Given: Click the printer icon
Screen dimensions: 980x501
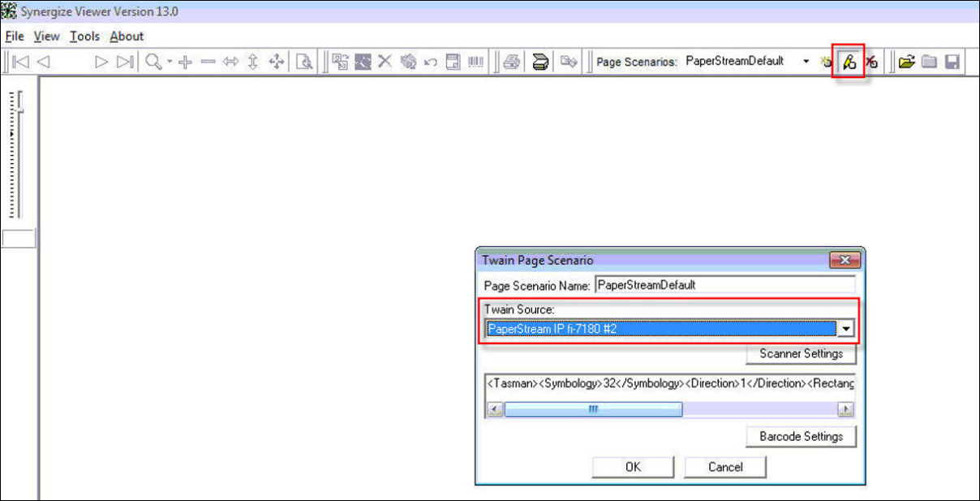Looking at the screenshot, I should (511, 62).
